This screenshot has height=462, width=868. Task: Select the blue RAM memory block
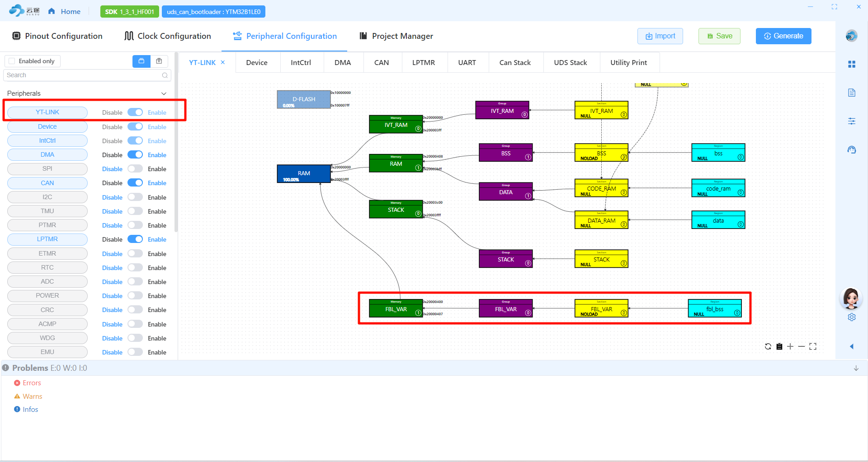pos(304,173)
